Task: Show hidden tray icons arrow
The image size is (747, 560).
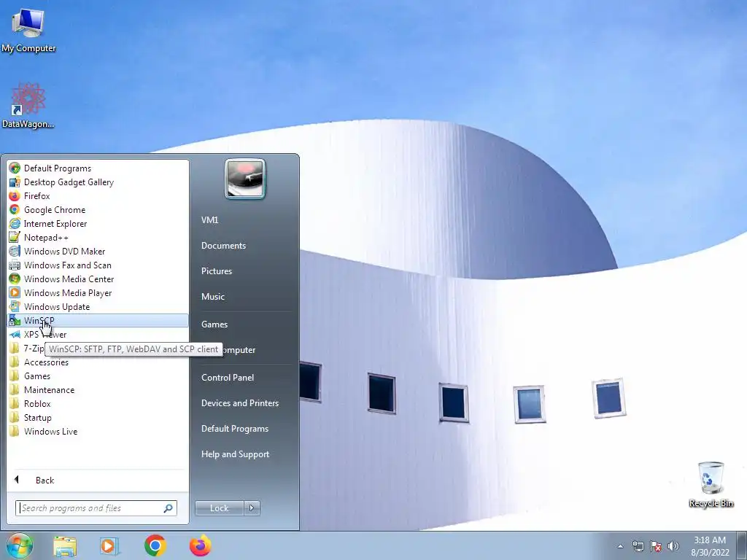Action: click(x=620, y=546)
